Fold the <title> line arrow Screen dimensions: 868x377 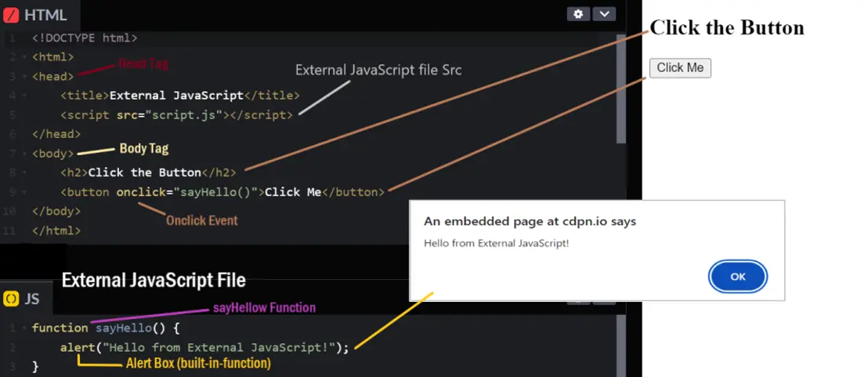[x=24, y=96]
